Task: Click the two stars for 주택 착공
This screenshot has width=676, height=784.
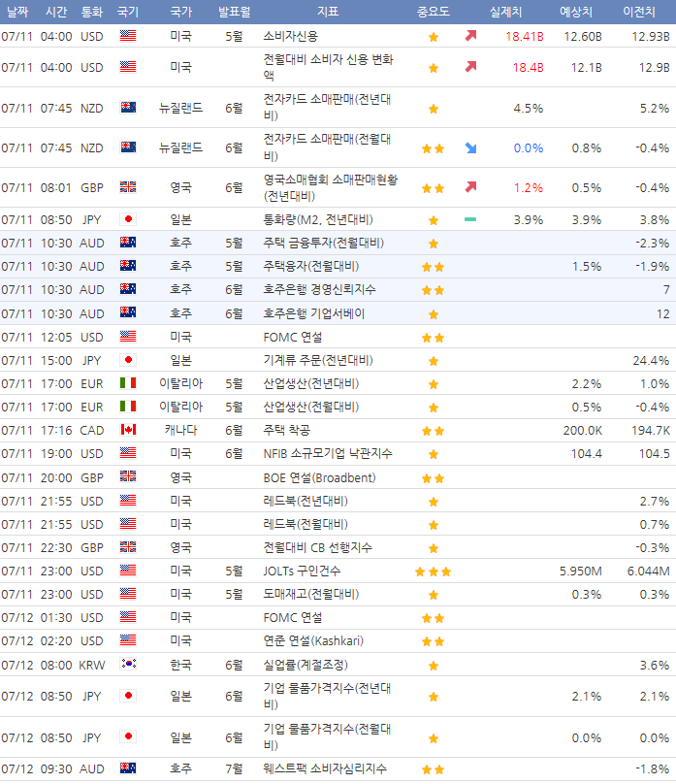Action: [434, 431]
